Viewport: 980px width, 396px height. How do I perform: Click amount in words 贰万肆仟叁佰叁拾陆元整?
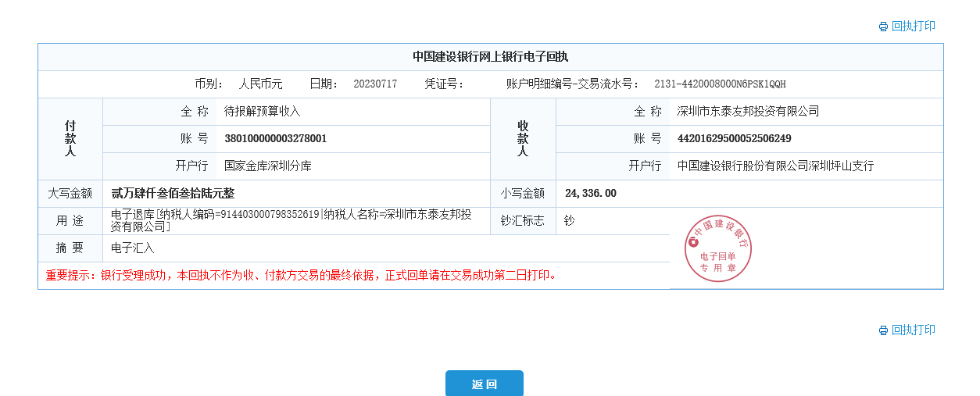tap(173, 194)
